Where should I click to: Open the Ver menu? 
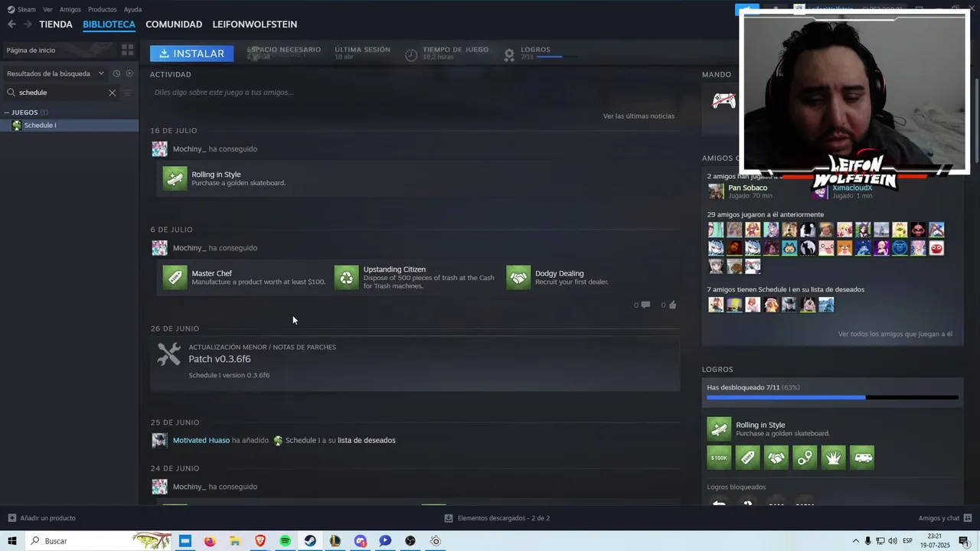pyautogui.click(x=47, y=9)
